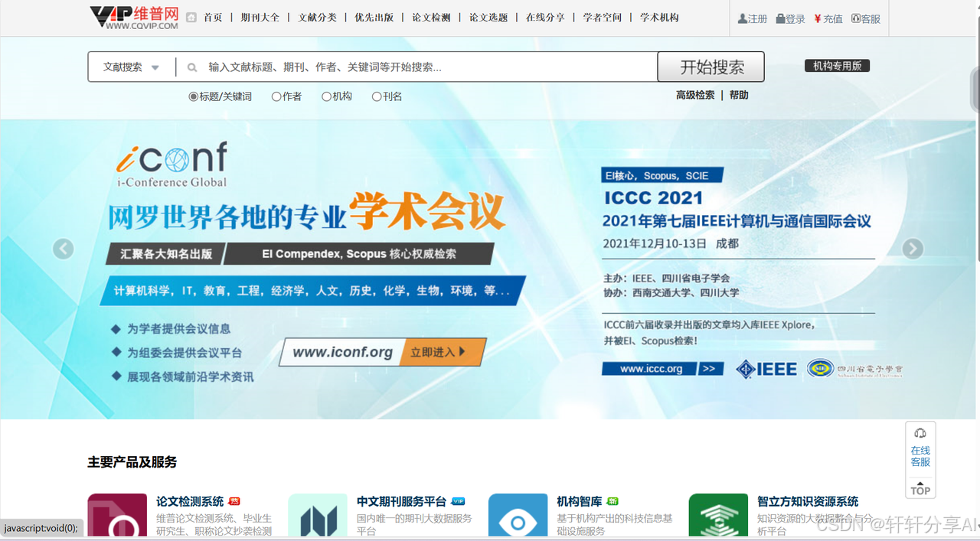
Task: Click the 论文检测系统 product icon
Action: pyautogui.click(x=117, y=516)
